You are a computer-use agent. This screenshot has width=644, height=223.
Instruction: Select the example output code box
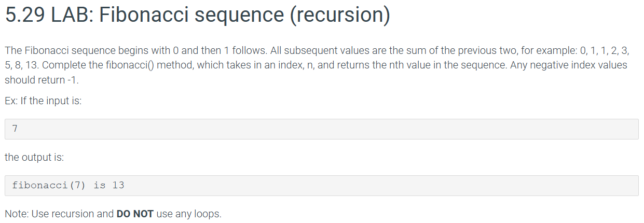pos(322,186)
